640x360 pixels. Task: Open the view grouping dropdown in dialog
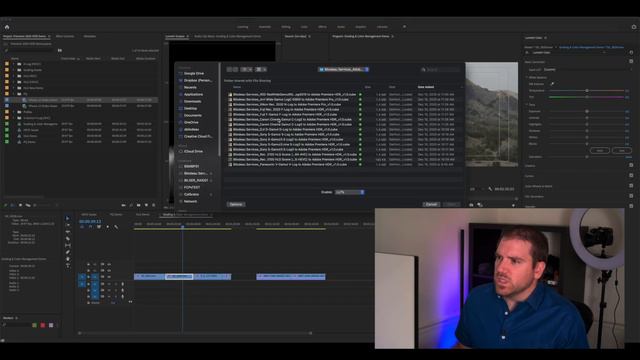pos(260,69)
